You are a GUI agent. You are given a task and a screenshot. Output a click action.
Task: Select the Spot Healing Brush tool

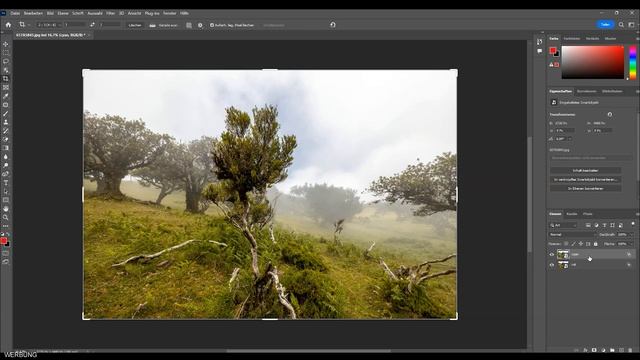coord(6,105)
